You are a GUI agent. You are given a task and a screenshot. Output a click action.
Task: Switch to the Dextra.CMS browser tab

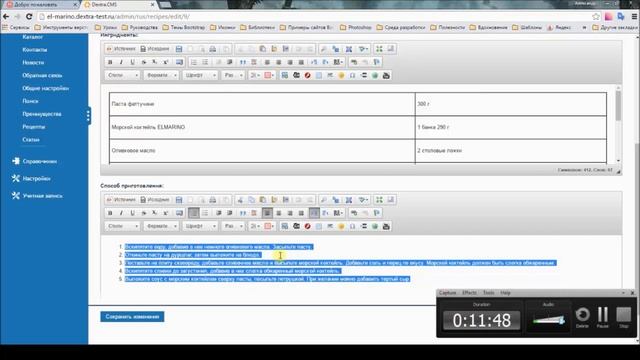118,4
